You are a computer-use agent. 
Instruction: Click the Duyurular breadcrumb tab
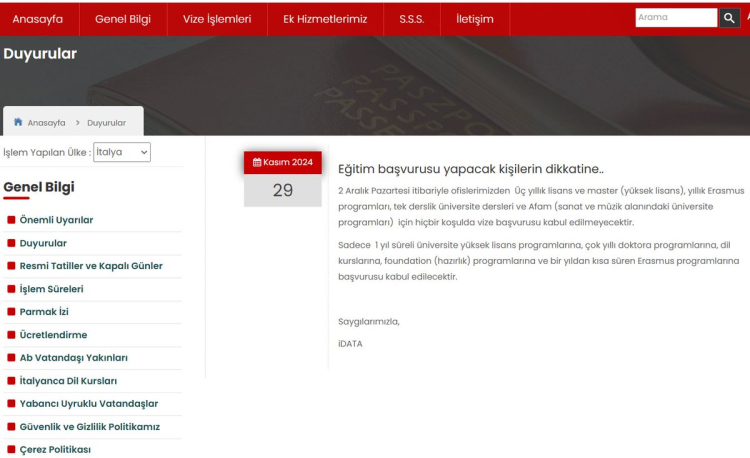(106, 123)
